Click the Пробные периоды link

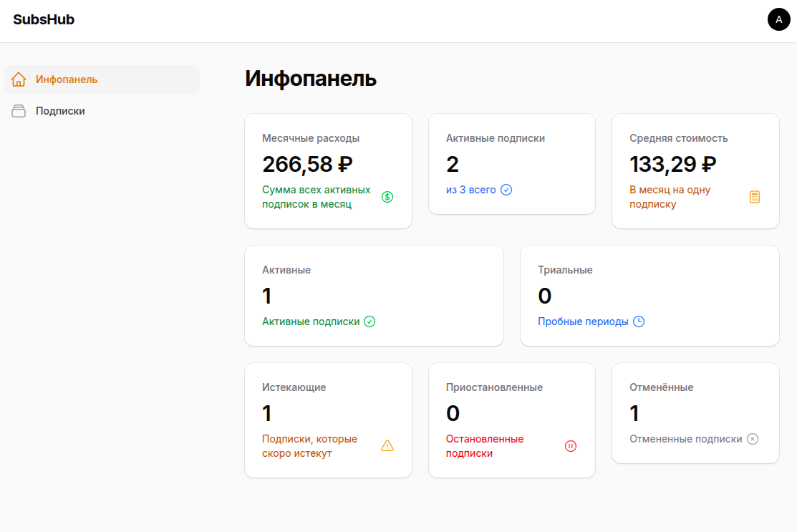(581, 321)
